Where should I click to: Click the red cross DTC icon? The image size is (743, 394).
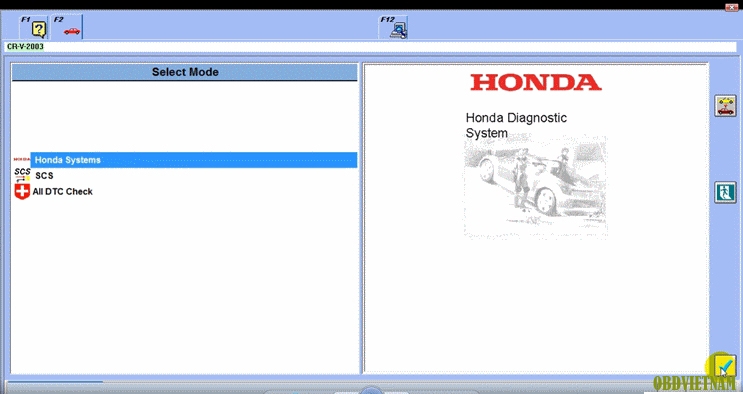tap(22, 192)
